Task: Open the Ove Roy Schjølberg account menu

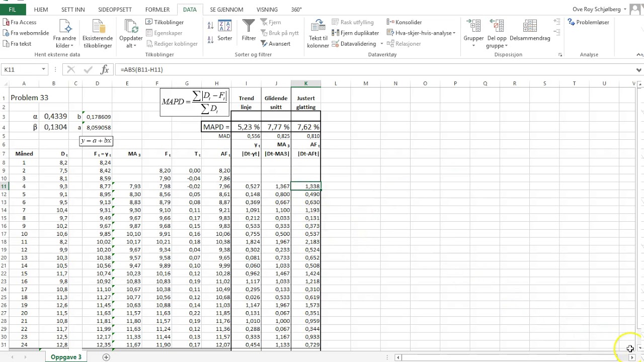Action: point(599,10)
